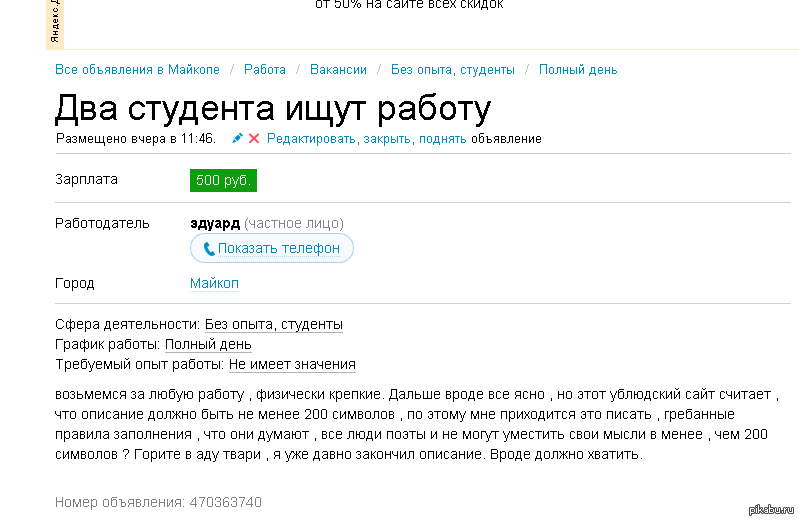Select breadcrumb Без опыта, студенты
Screen dimensions: 799x521
(x=452, y=70)
